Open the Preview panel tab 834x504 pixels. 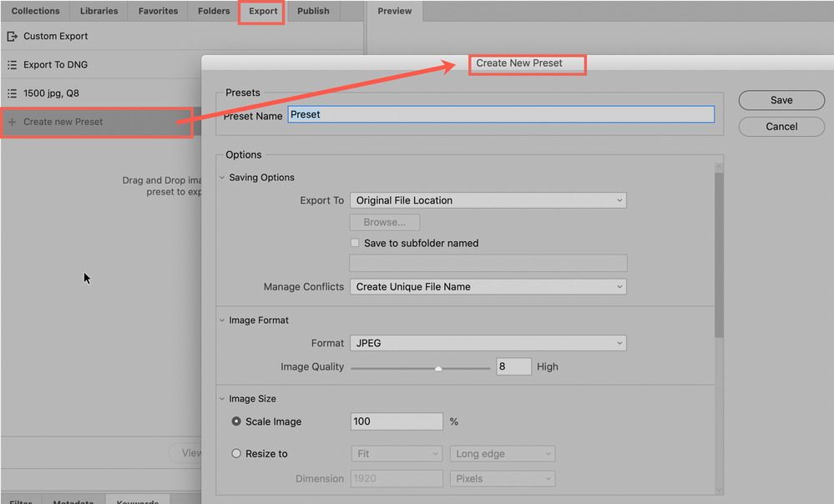395,11
